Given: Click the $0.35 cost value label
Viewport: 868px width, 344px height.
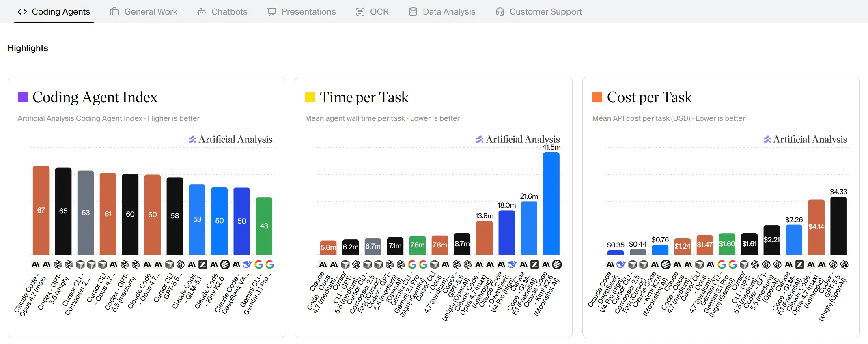Looking at the screenshot, I should [616, 245].
